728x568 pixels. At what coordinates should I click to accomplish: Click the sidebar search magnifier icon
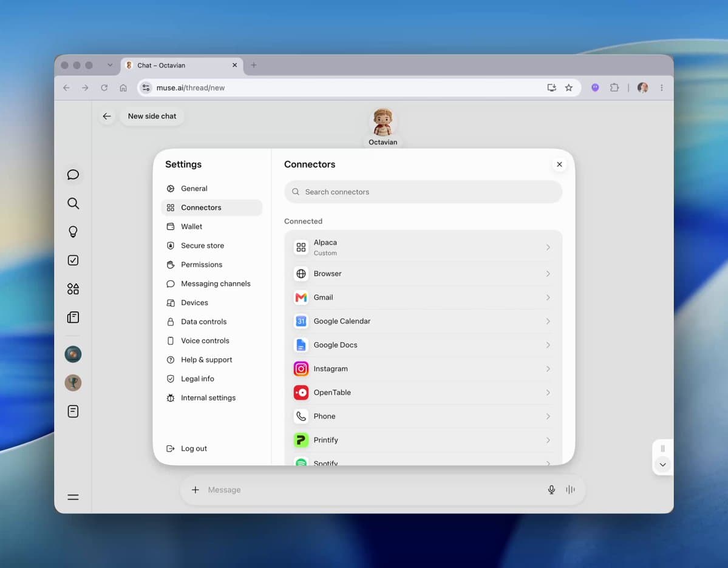73,203
